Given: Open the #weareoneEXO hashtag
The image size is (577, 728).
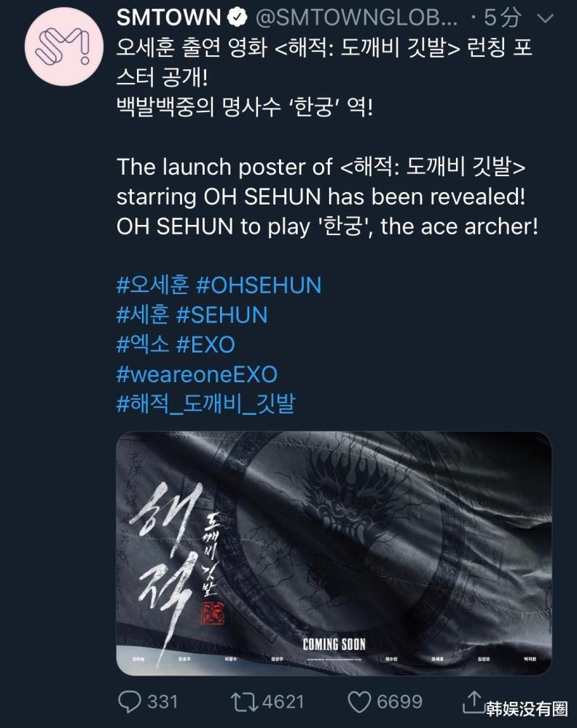Looking at the screenshot, I should pos(197,374).
